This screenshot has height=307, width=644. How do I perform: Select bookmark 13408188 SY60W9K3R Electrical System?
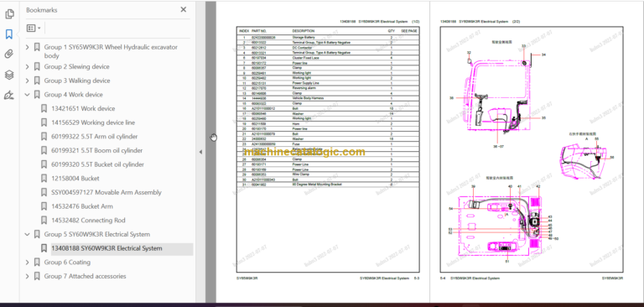tap(106, 248)
